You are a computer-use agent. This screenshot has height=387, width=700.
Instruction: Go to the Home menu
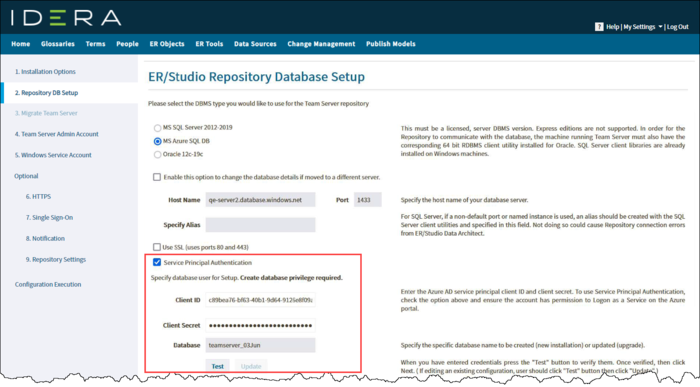click(21, 44)
